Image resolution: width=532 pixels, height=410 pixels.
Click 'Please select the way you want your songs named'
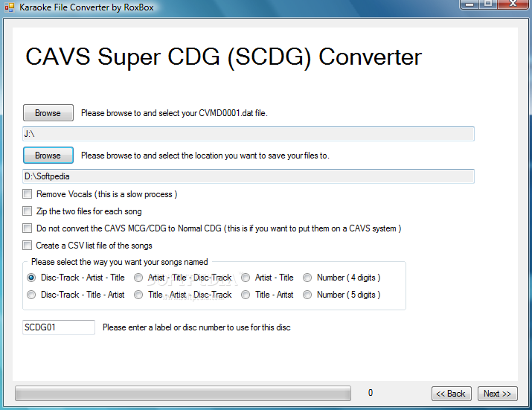[120, 262]
